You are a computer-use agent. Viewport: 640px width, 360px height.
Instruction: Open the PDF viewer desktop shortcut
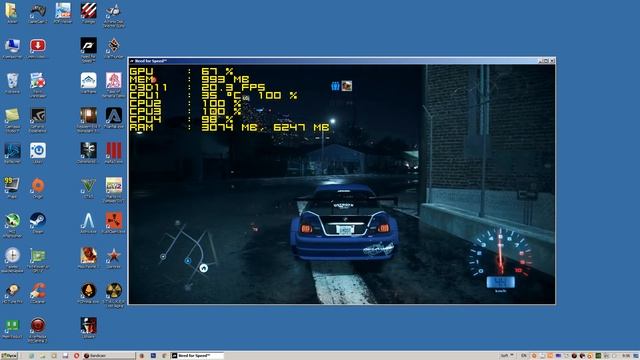(63, 11)
